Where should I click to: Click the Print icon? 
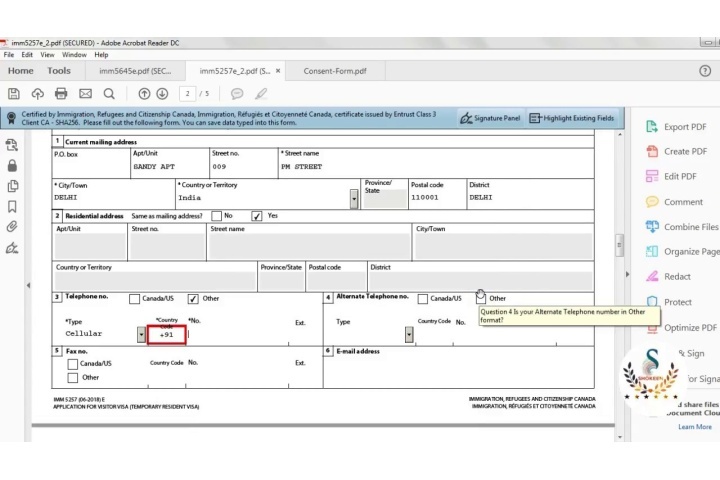pos(61,94)
